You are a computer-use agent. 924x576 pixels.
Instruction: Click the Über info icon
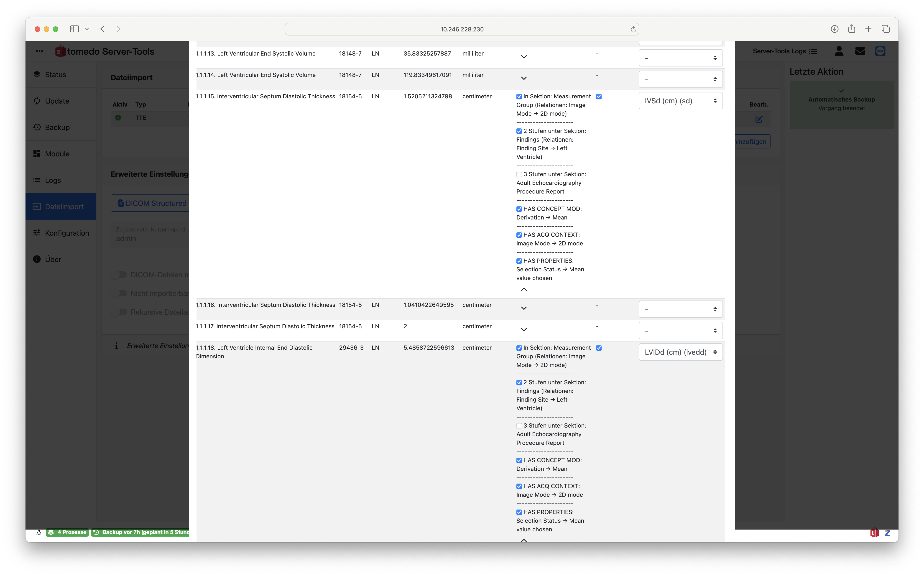[x=37, y=260]
